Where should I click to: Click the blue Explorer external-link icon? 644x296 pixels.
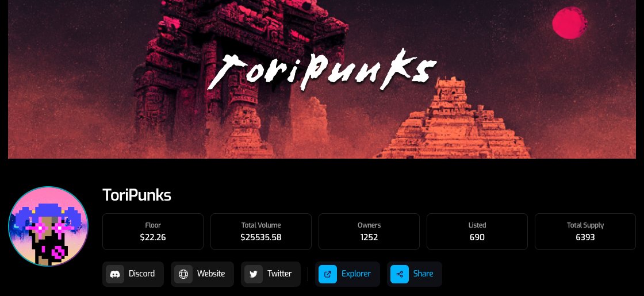tap(328, 274)
